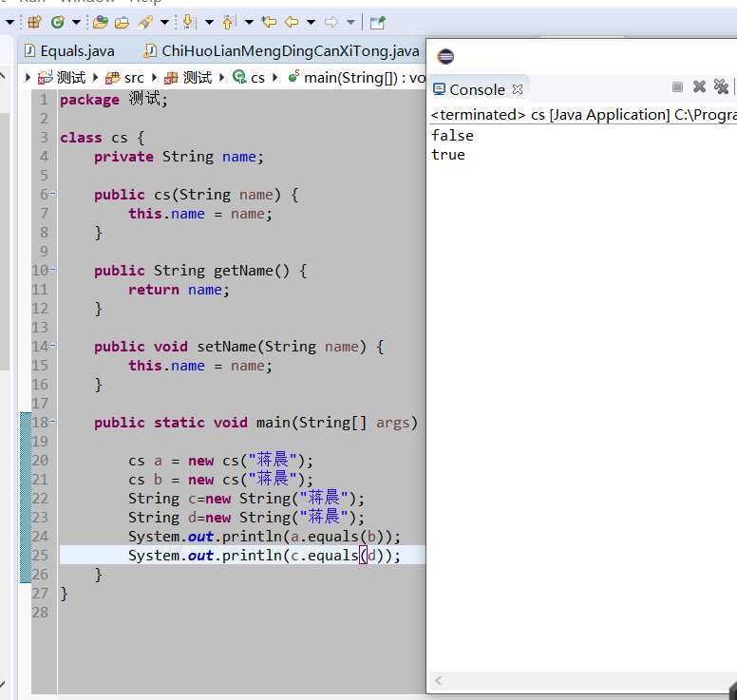
Task: Click the println(a.equals(b)) line
Action: point(265,537)
